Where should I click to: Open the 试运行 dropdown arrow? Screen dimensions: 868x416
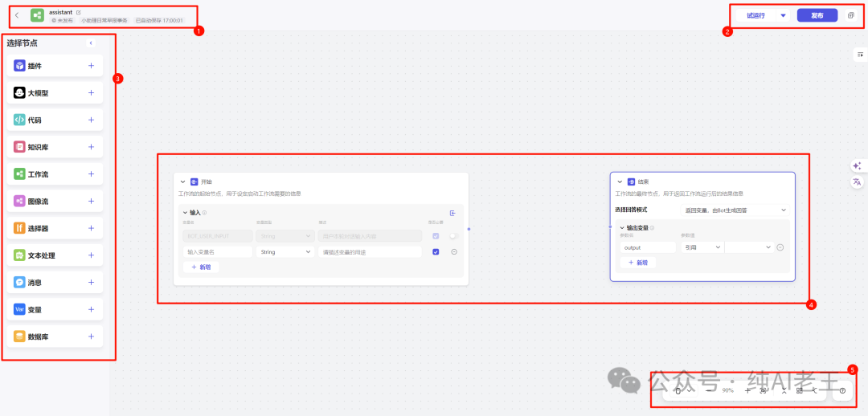[783, 15]
